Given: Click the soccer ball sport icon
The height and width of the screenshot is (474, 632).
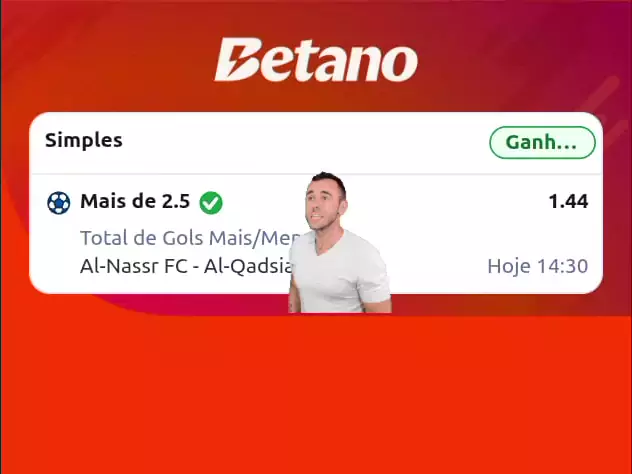Looking at the screenshot, I should pos(58,202).
